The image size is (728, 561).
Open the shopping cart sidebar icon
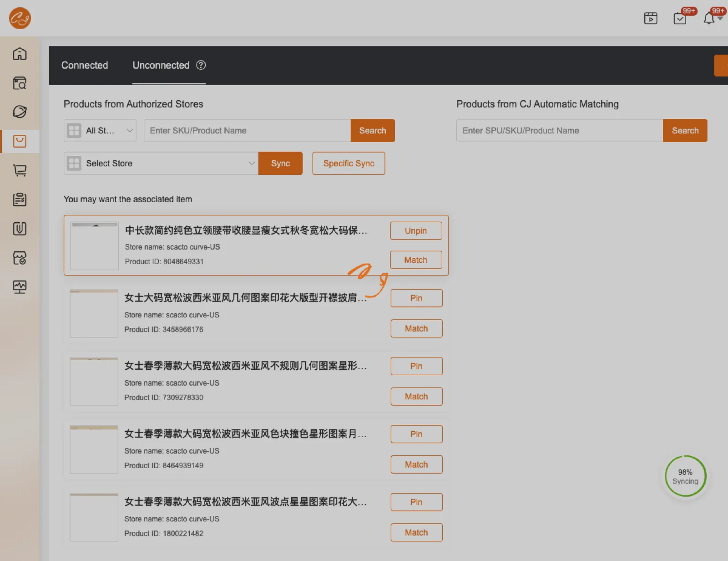tap(20, 170)
